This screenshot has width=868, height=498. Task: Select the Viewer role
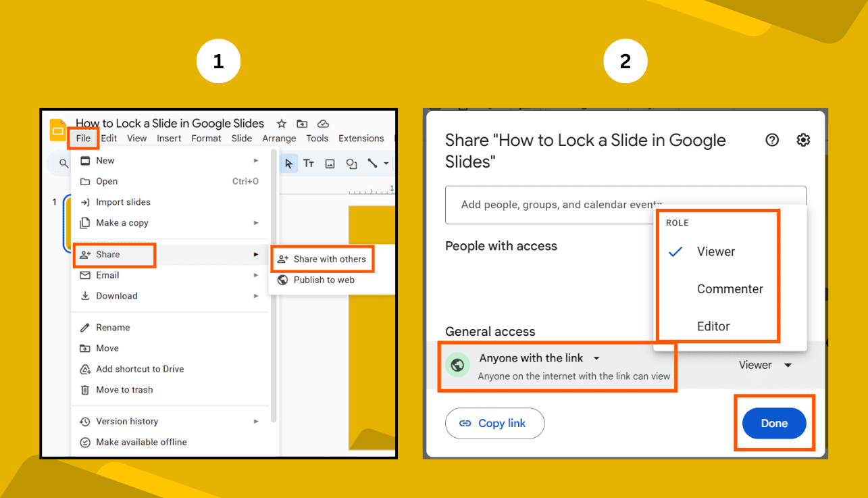coord(715,251)
